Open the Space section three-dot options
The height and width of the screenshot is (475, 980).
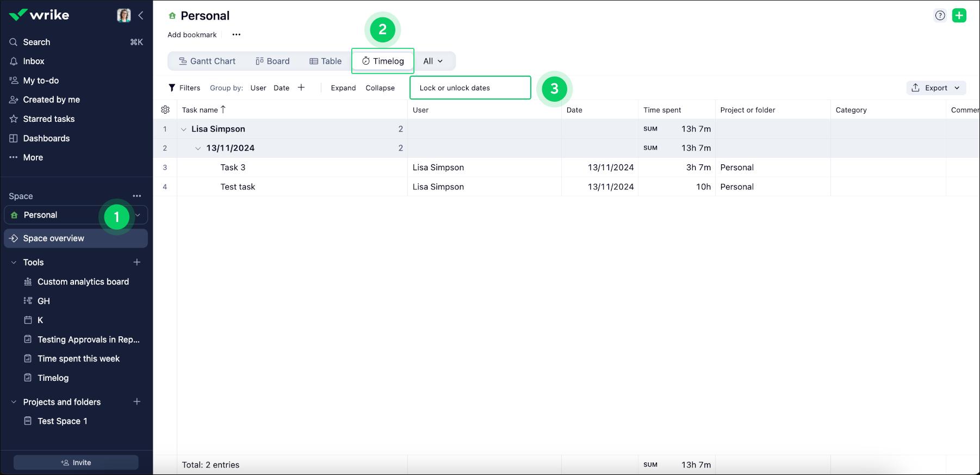click(137, 196)
